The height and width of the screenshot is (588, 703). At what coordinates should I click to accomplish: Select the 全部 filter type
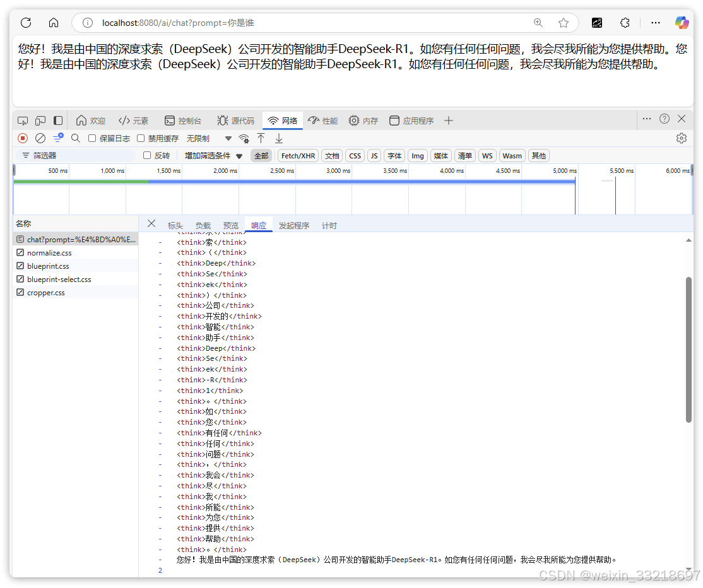261,156
